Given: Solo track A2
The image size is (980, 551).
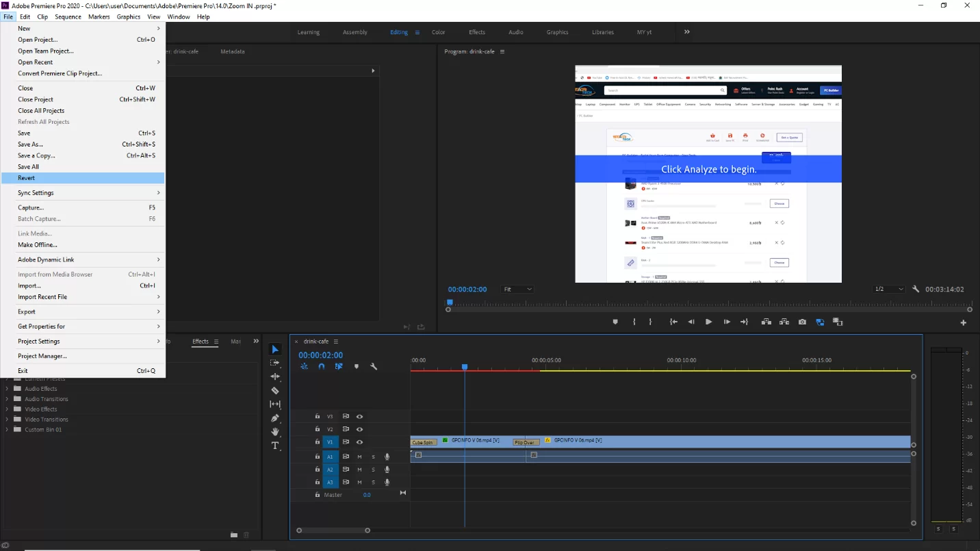Looking at the screenshot, I should 373,470.
